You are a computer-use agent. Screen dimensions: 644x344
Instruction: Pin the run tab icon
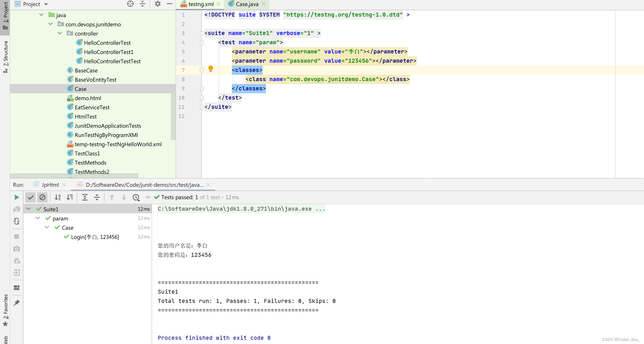tap(17, 303)
